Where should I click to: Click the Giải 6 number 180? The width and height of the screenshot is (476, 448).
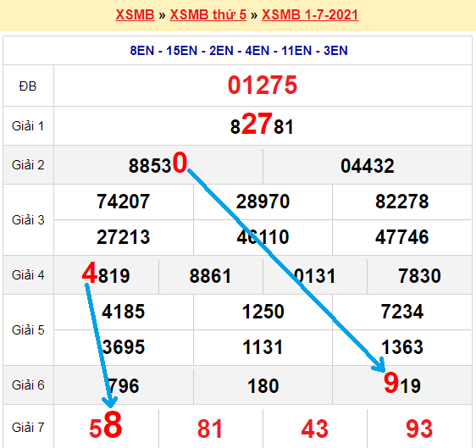[x=263, y=386]
